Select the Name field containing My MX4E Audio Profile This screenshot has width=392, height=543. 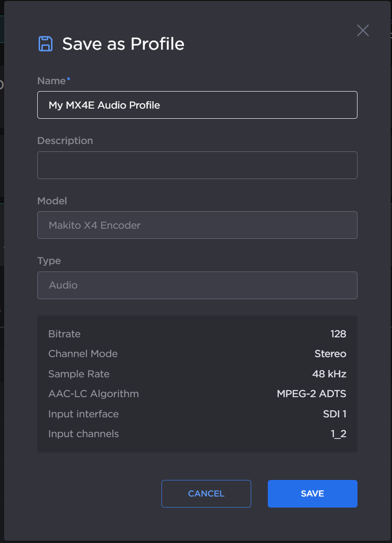(197, 105)
